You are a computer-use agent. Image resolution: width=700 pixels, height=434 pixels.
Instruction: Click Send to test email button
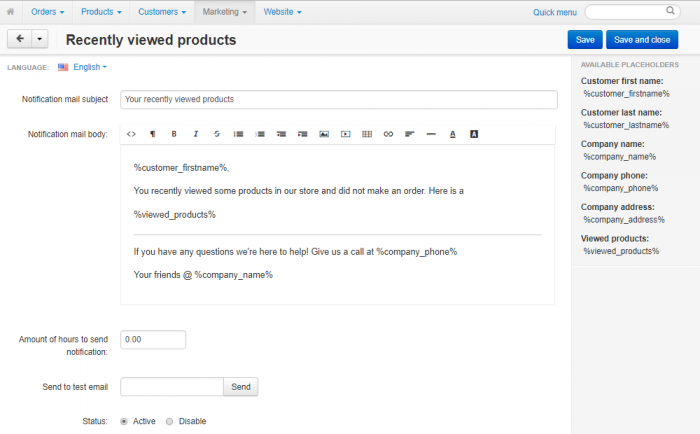(x=241, y=387)
